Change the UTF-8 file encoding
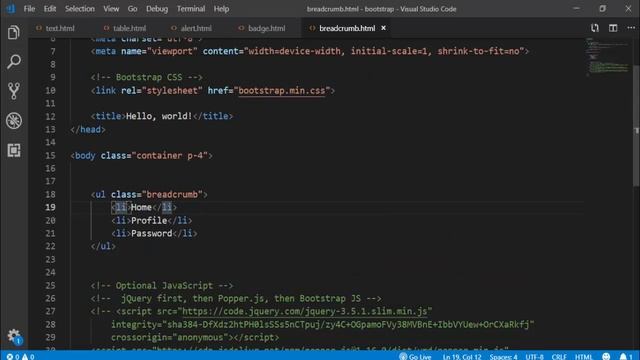This screenshot has width=640, height=360. click(534, 356)
